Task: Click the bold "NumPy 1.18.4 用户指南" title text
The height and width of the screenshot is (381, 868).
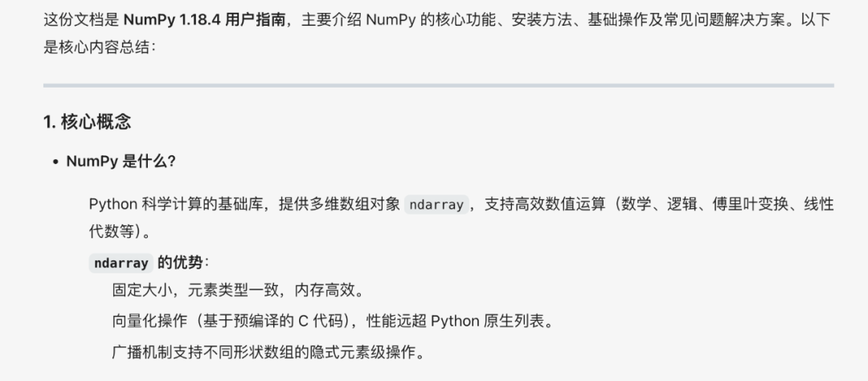Action: [x=204, y=20]
